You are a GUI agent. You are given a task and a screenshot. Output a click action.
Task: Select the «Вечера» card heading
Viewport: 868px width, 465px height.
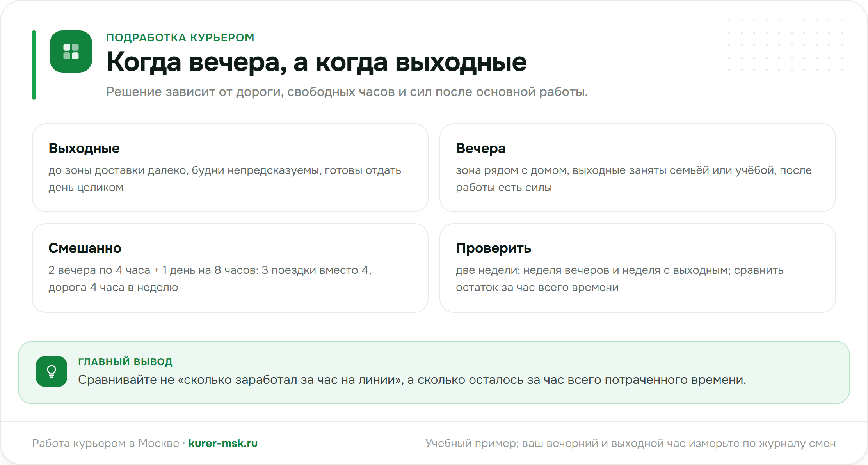tap(480, 148)
